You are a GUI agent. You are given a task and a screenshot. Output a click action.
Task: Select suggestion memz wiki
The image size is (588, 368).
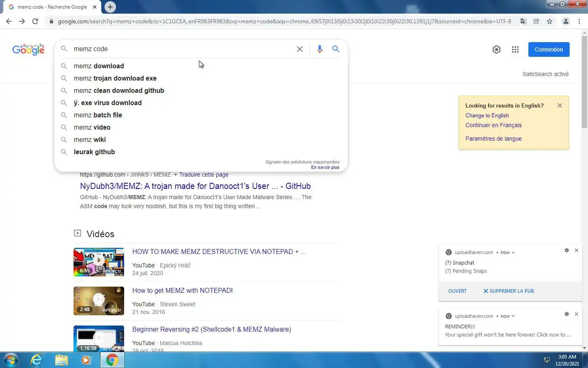click(201, 139)
